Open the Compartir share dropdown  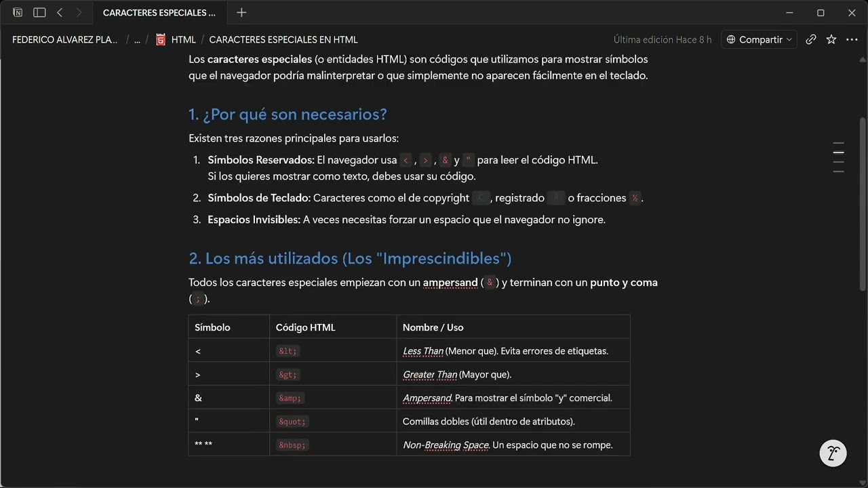pos(759,39)
